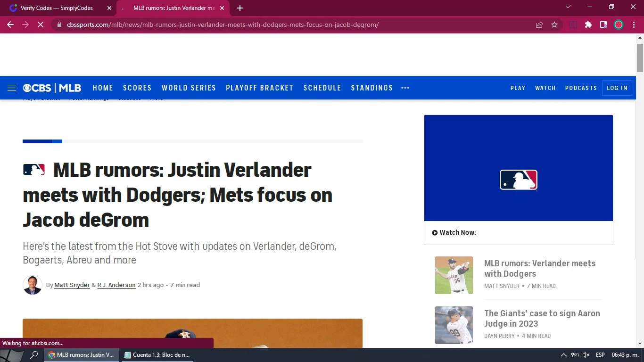Open PODCASTS link

[x=581, y=88]
